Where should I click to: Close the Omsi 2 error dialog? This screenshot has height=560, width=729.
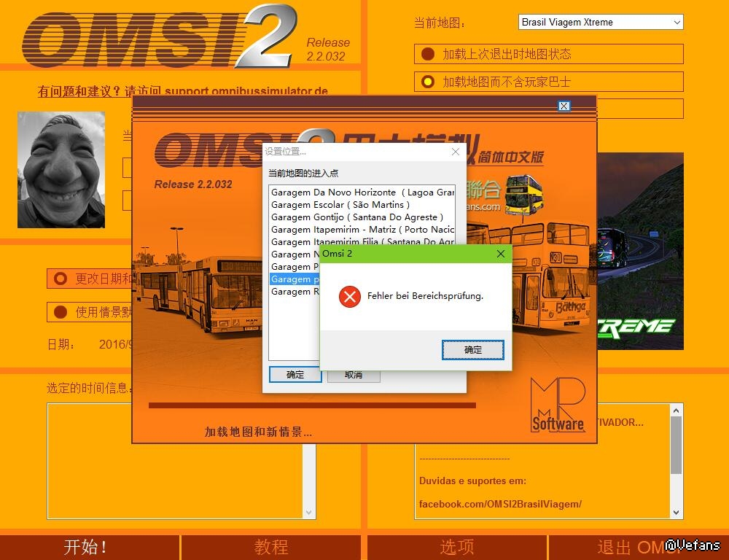point(501,254)
